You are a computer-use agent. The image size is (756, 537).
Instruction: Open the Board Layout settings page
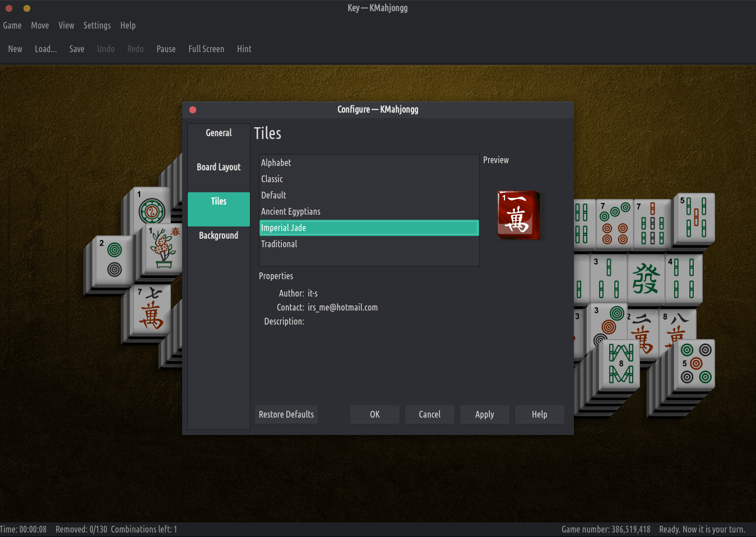pos(219,167)
